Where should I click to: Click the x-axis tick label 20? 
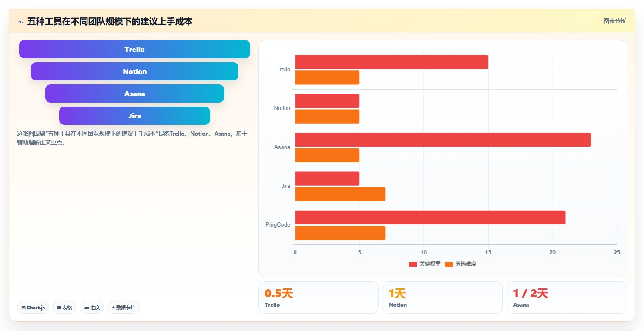[x=553, y=253]
